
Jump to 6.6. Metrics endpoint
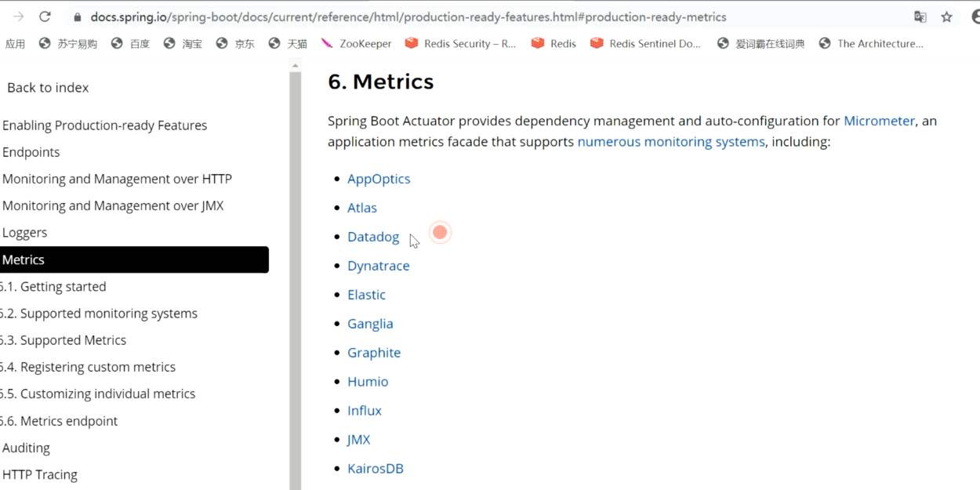pyautogui.click(x=58, y=421)
